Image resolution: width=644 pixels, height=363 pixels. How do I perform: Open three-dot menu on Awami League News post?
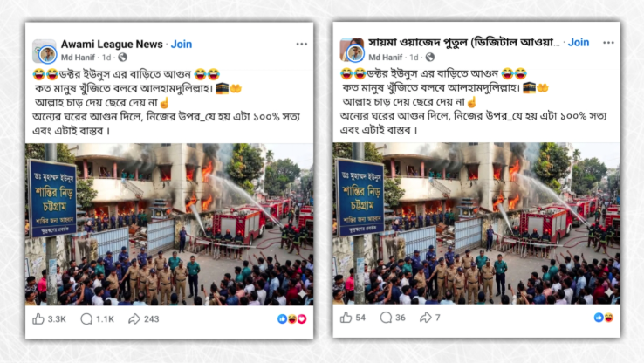302,44
